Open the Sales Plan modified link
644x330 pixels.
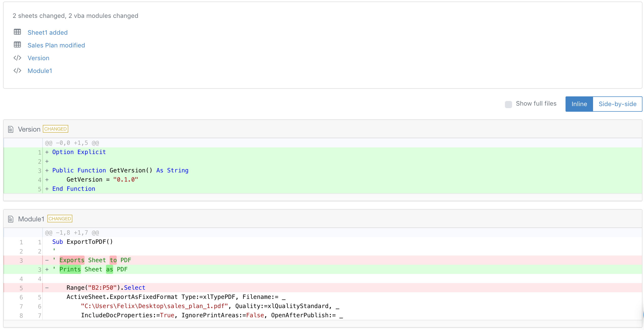(x=56, y=45)
